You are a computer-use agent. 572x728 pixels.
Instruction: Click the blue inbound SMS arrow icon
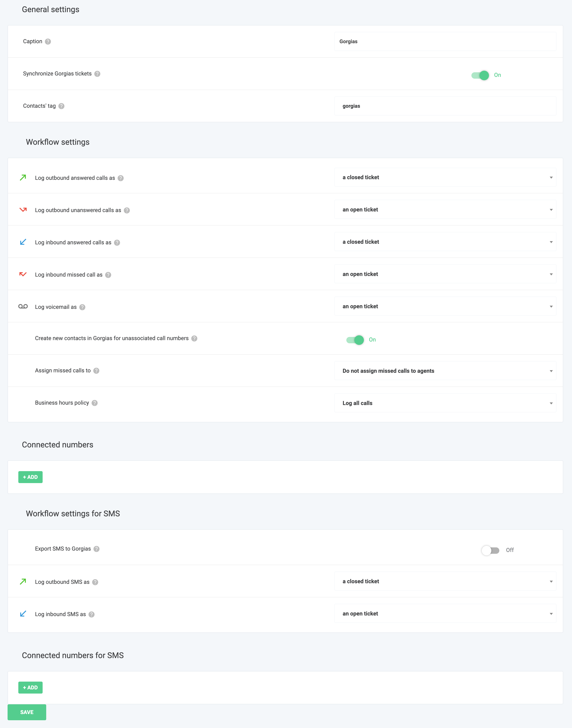[x=23, y=614]
